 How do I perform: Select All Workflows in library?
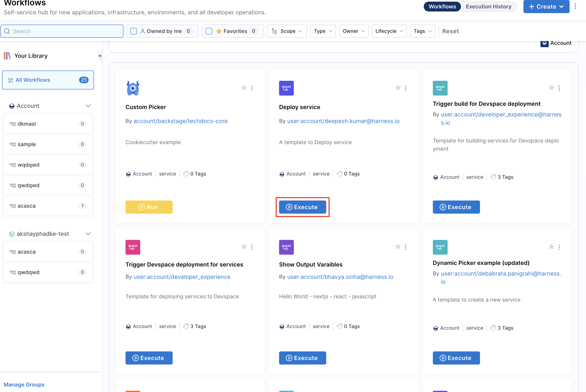point(48,80)
